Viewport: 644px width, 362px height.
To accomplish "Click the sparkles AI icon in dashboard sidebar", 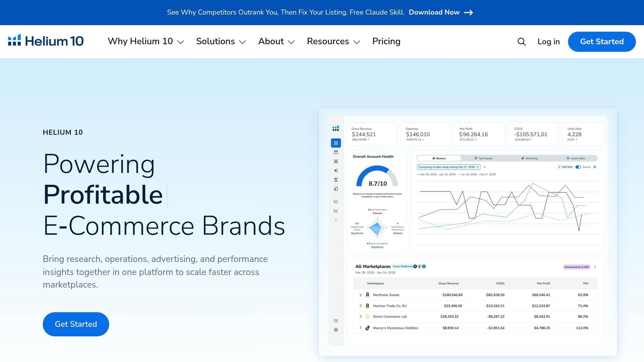I will point(336,171).
